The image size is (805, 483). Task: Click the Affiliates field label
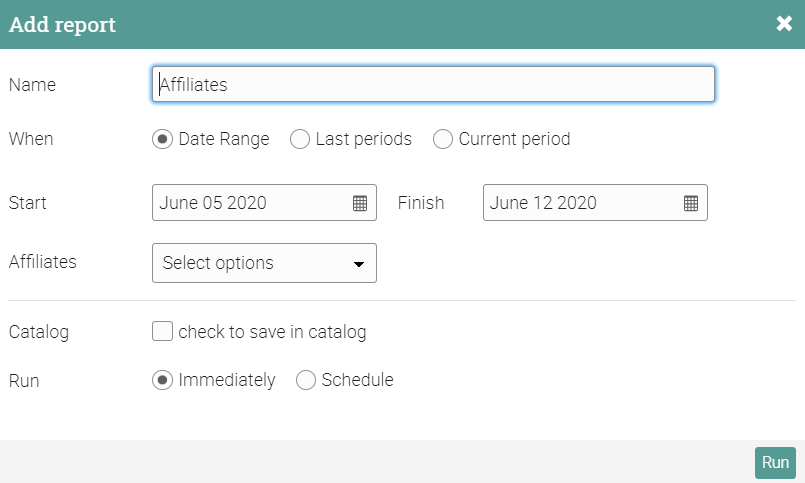tap(42, 262)
